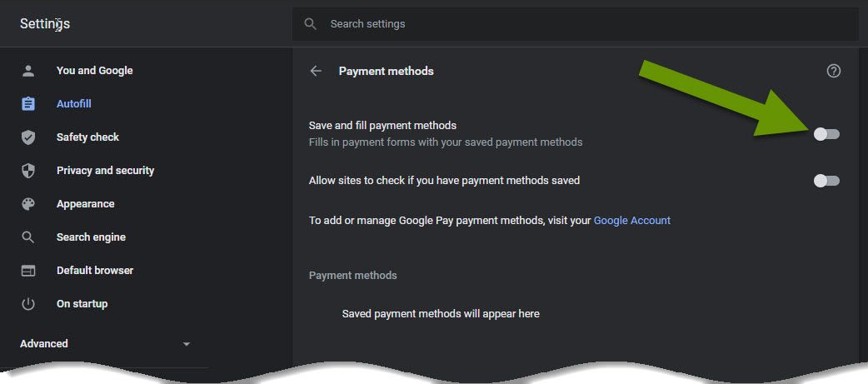Open the help question mark icon
Viewport: 868px width, 384px height.
pos(834,71)
